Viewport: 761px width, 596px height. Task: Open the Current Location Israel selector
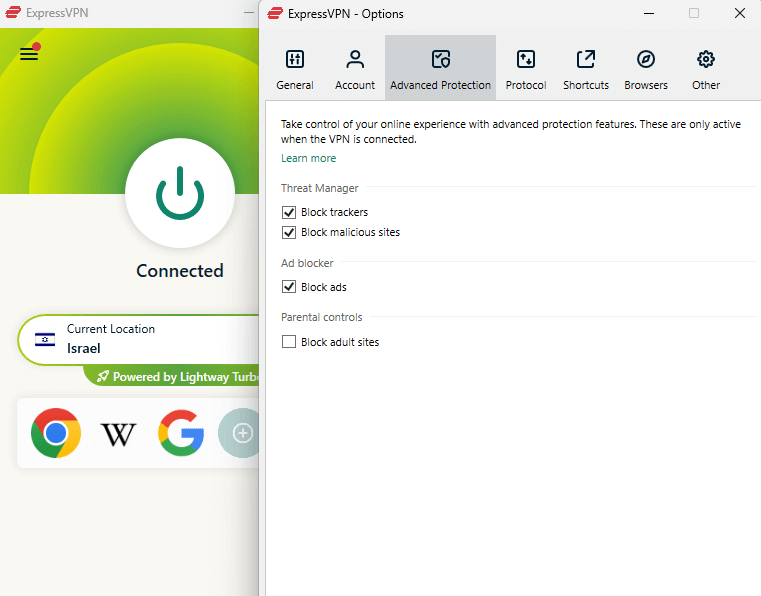pos(139,339)
